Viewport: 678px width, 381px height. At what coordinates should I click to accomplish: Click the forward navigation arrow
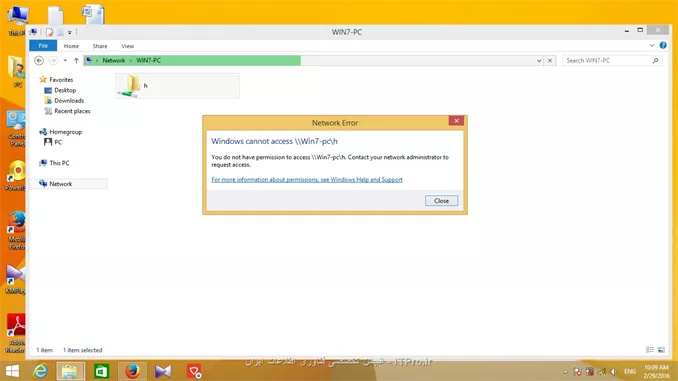pyautogui.click(x=53, y=61)
